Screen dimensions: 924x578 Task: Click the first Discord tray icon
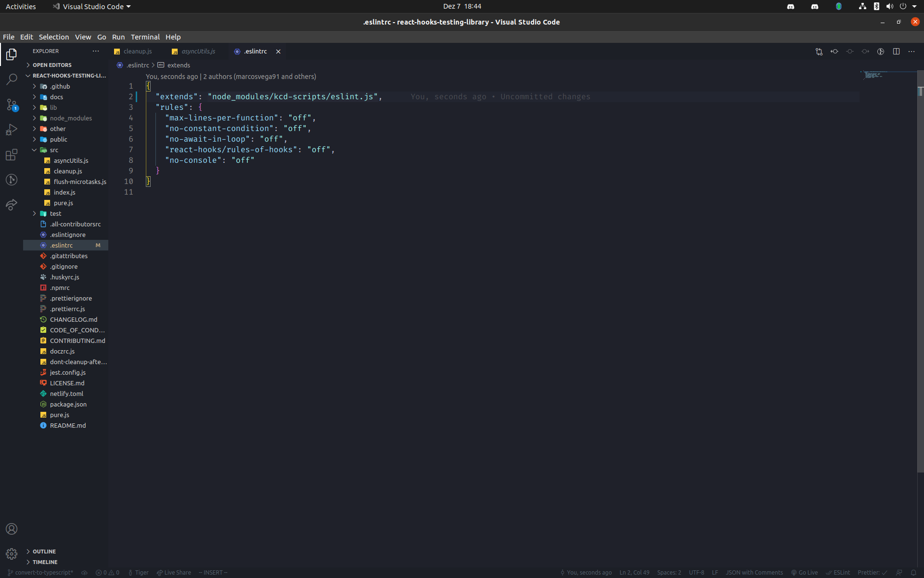791,7
